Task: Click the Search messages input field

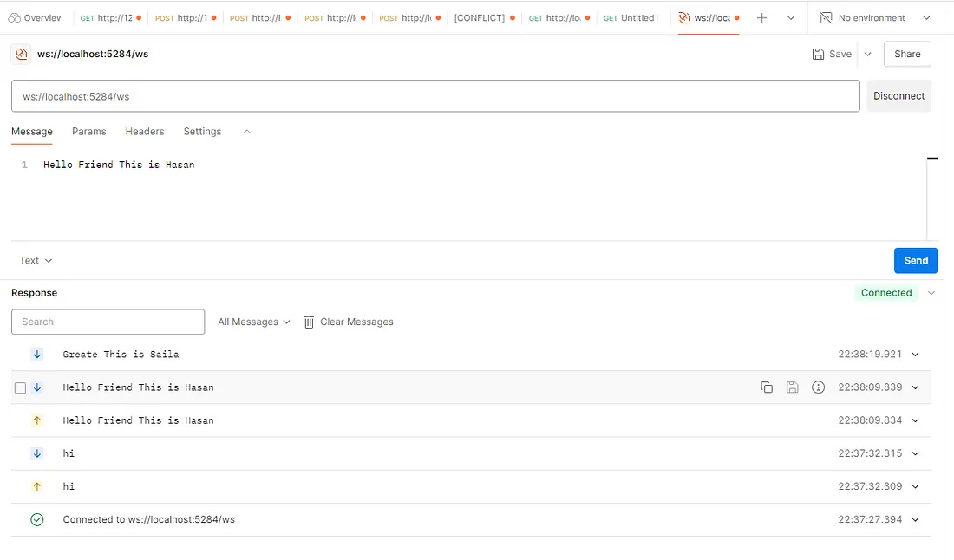Action: coord(108,322)
